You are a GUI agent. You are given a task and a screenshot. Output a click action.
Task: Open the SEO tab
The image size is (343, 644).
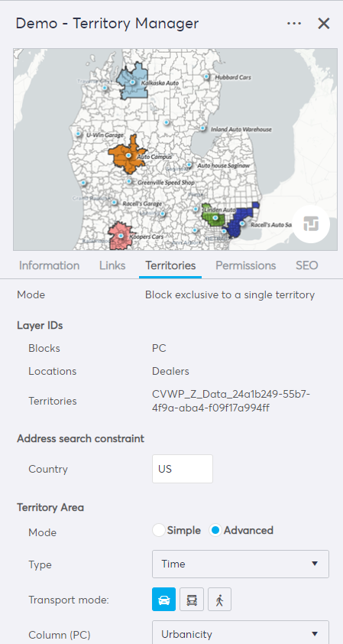tap(307, 265)
